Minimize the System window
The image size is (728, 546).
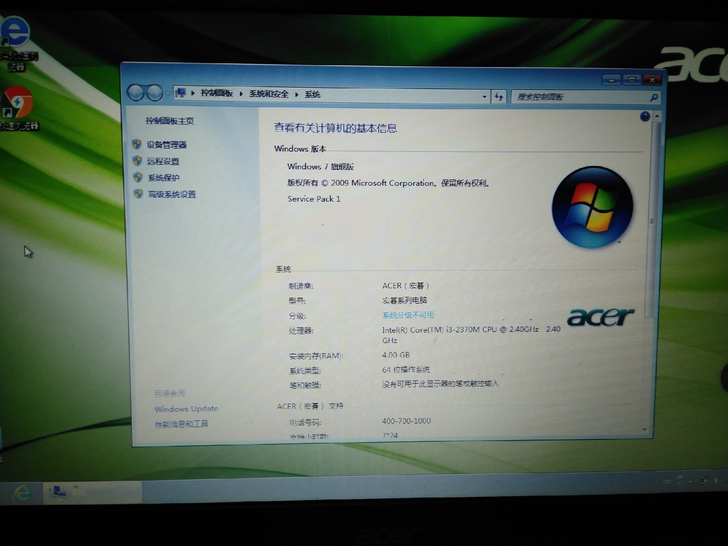[611, 80]
